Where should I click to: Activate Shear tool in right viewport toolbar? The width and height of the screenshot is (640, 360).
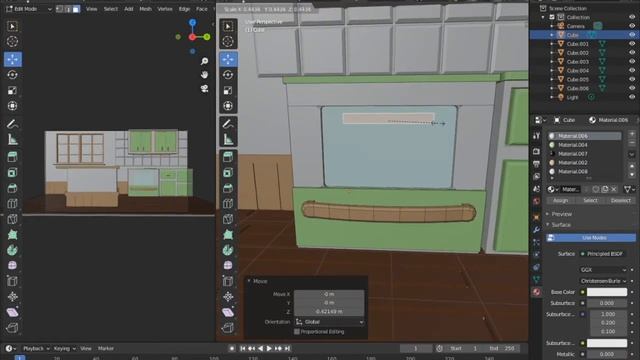(228, 312)
